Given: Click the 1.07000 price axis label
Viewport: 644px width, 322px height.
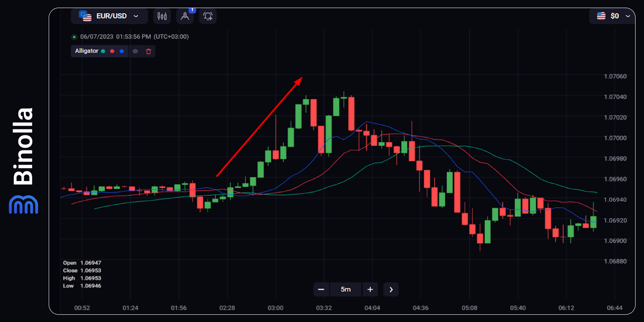Looking at the screenshot, I should [x=615, y=138].
